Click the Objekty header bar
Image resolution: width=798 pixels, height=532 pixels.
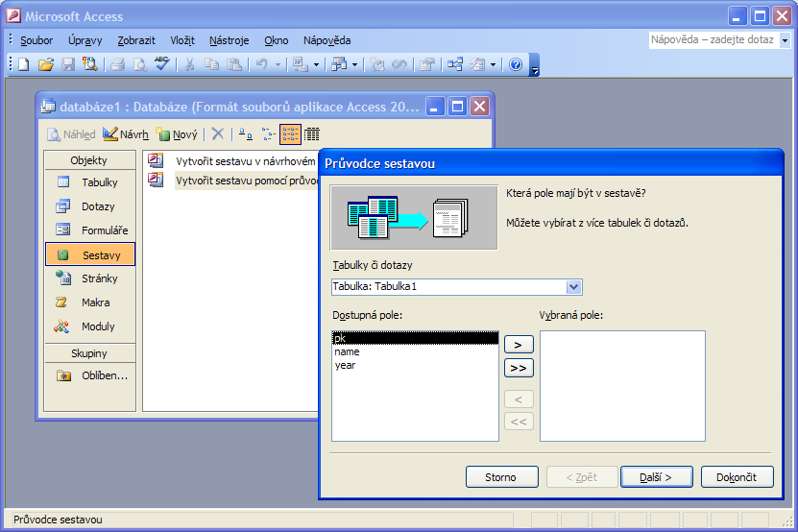[x=89, y=160]
